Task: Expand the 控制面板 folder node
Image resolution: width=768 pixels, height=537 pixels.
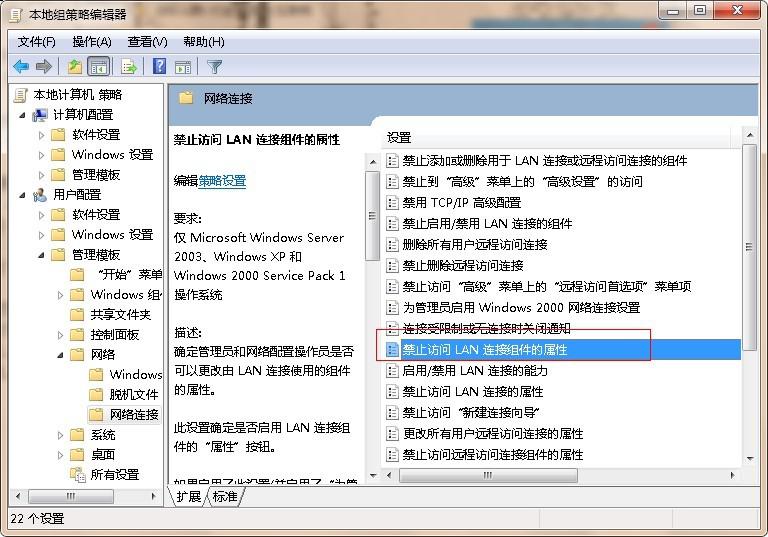Action: coord(61,335)
